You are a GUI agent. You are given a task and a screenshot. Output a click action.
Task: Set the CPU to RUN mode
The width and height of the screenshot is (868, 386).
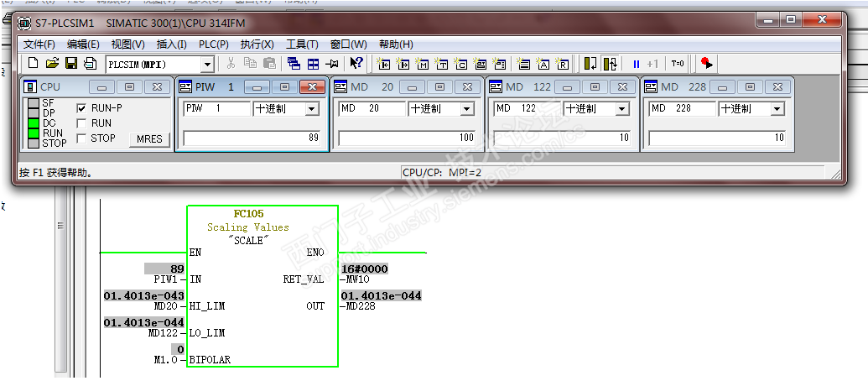81,123
